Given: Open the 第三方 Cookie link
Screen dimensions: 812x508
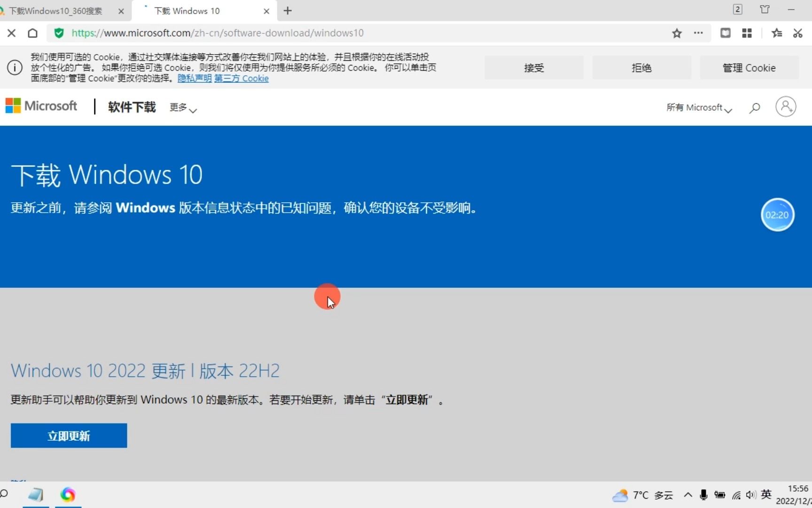Looking at the screenshot, I should (242, 79).
